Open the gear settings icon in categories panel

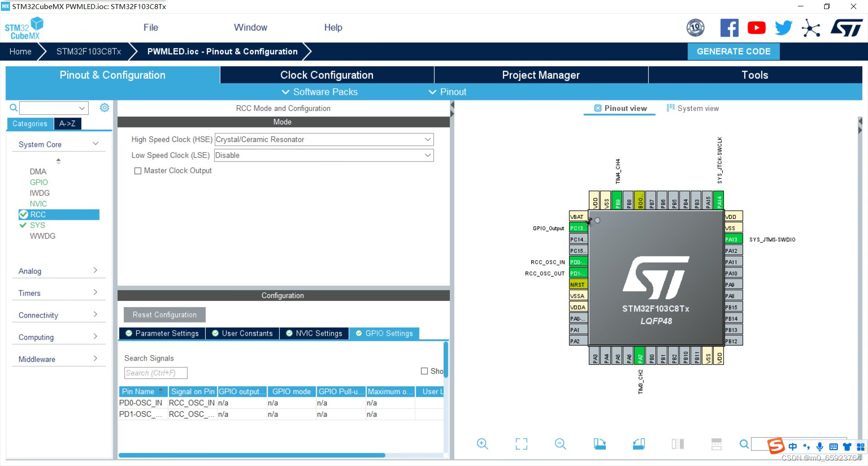coord(104,107)
